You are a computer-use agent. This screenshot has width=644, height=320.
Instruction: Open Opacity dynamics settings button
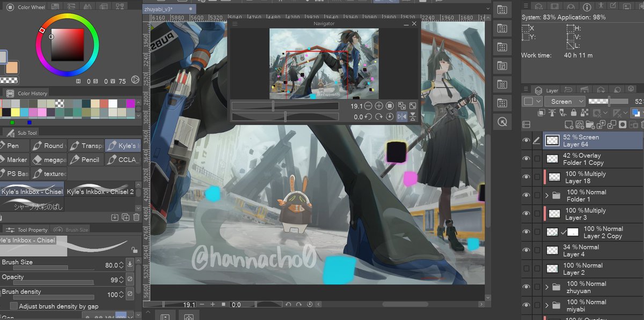tap(130, 279)
